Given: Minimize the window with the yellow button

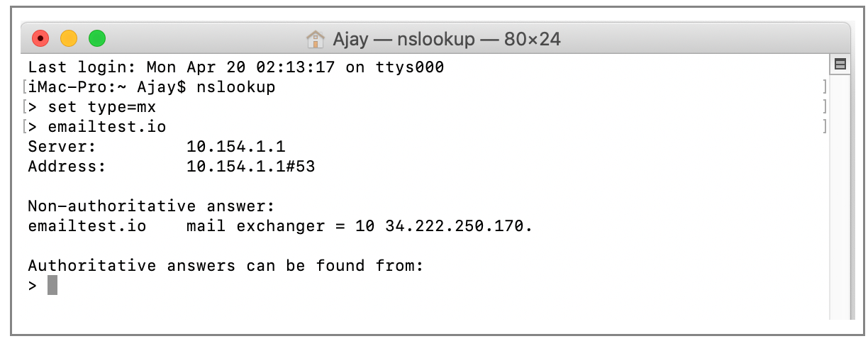Looking at the screenshot, I should [x=69, y=38].
